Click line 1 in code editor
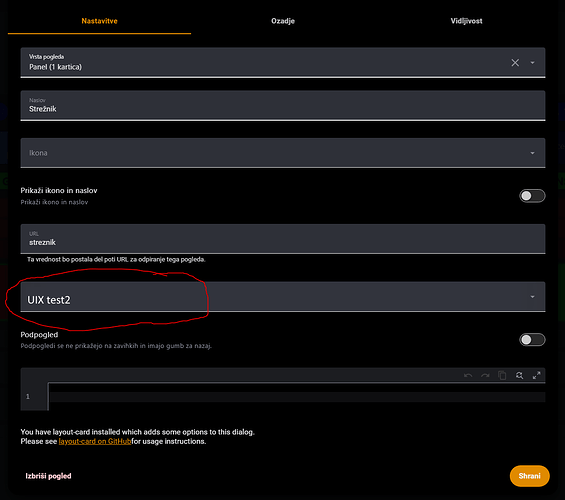The image size is (565, 500). 297,397
